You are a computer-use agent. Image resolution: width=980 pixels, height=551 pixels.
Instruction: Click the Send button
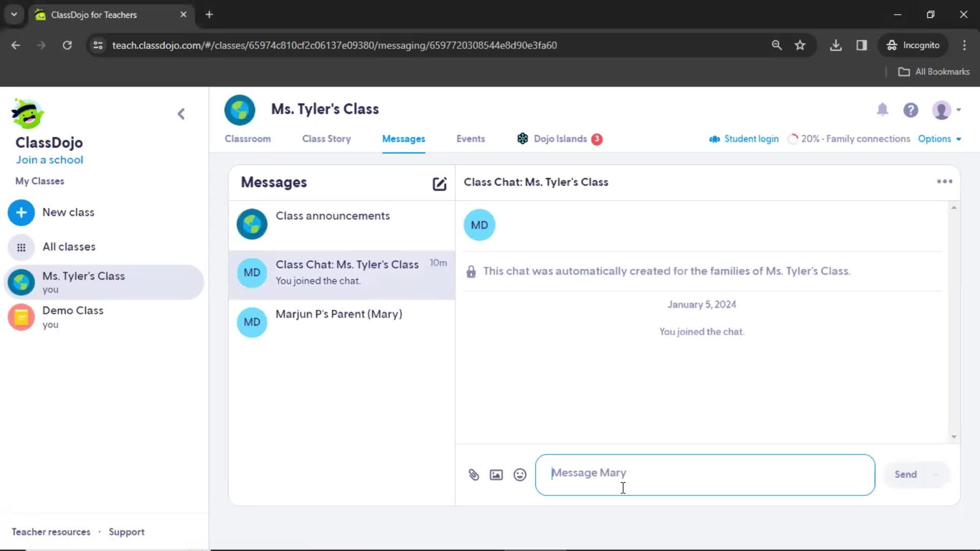point(905,474)
